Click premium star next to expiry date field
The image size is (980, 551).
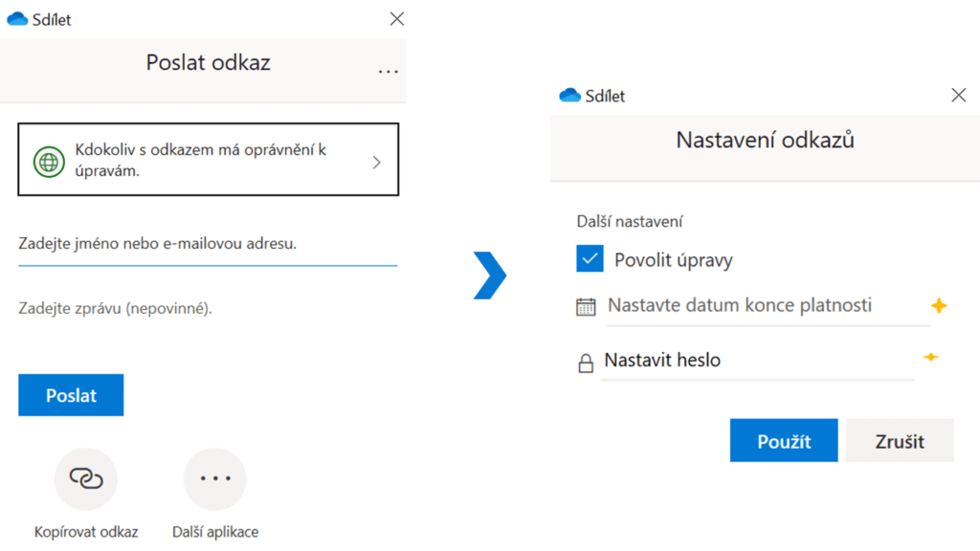[939, 306]
